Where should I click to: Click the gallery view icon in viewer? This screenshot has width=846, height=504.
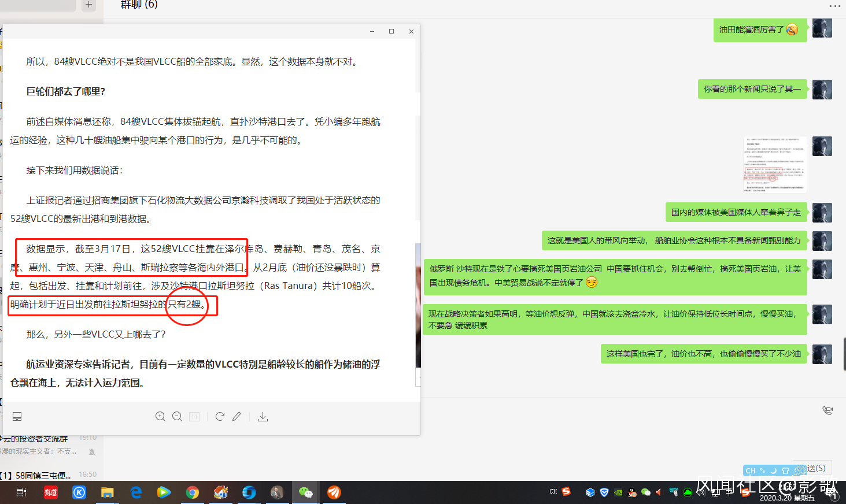pos(17,417)
